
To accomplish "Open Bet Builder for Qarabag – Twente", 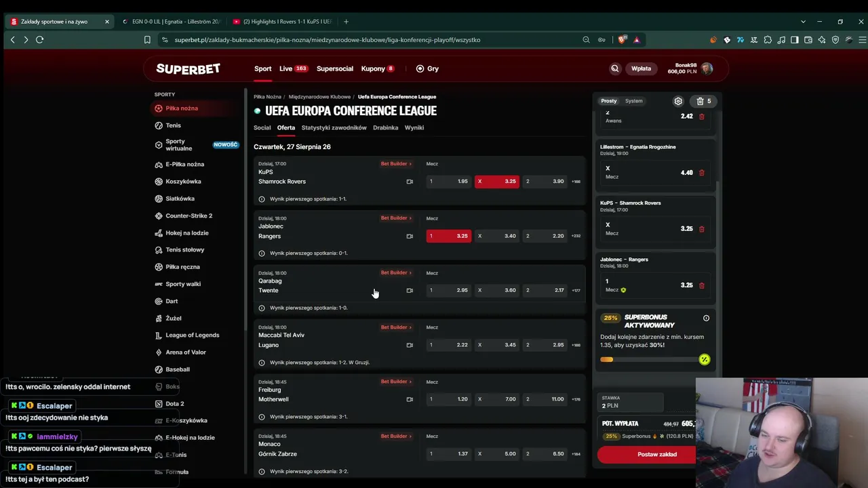I will (396, 272).
